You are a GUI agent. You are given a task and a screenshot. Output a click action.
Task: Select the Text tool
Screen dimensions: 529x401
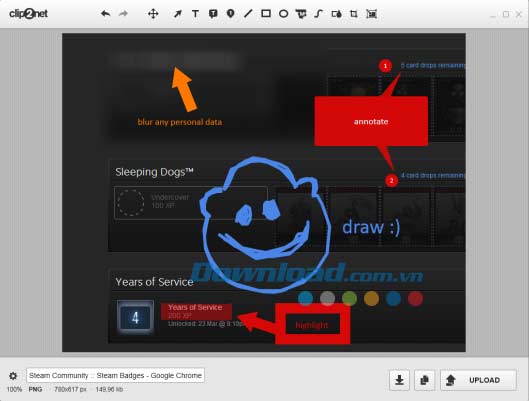point(195,14)
